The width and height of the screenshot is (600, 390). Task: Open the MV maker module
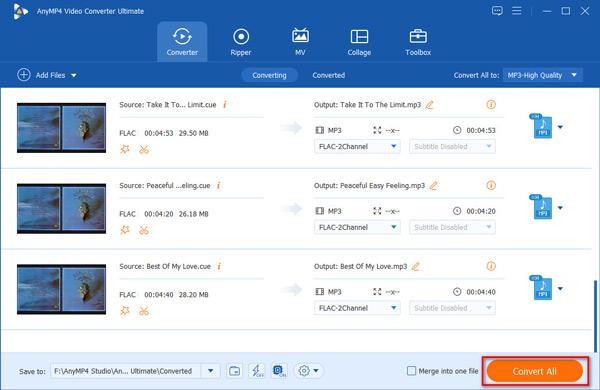[x=300, y=42]
